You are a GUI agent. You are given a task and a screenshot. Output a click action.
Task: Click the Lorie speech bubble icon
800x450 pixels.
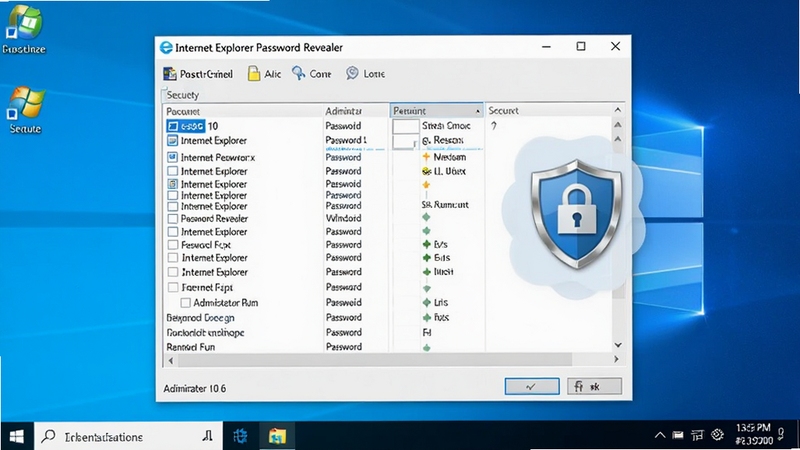coord(352,73)
